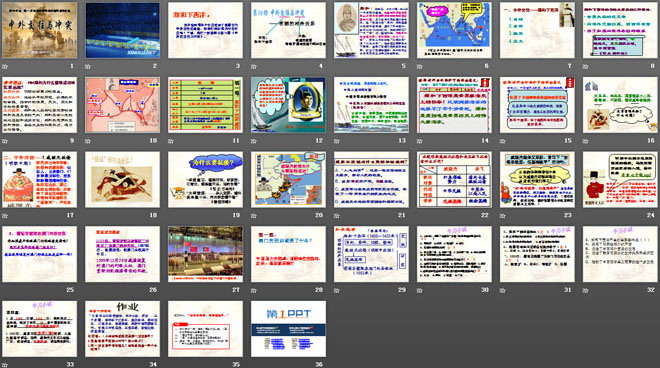This screenshot has height=368, width=660.
Task: Select slide 18 thumbnail with battle painting
Action: pyautogui.click(x=122, y=179)
